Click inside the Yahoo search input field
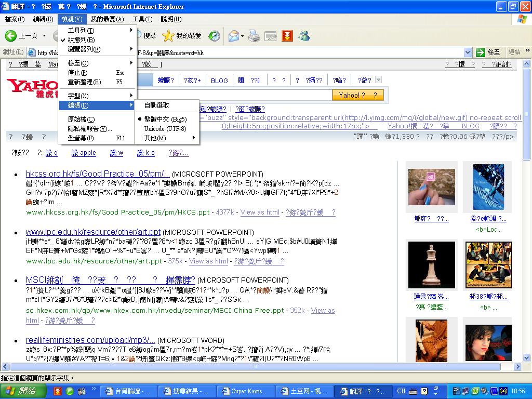This screenshot has width=532, height=399. coord(234,95)
